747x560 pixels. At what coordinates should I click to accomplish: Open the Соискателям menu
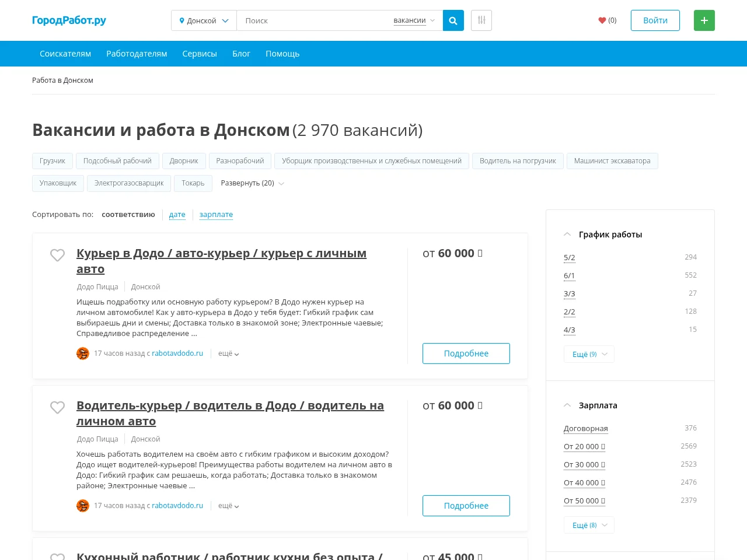click(65, 54)
